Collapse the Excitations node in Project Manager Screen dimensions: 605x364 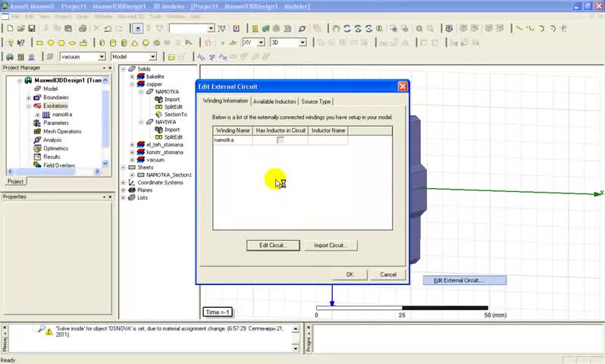click(x=29, y=106)
